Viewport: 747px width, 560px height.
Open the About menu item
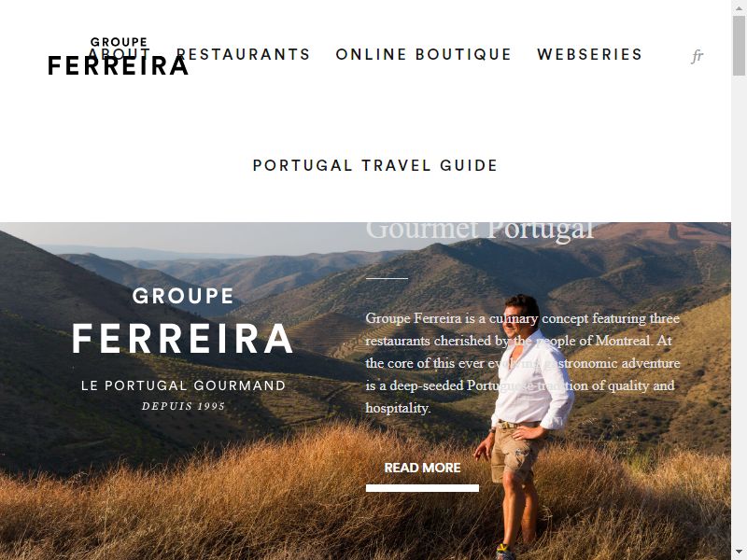tap(120, 54)
